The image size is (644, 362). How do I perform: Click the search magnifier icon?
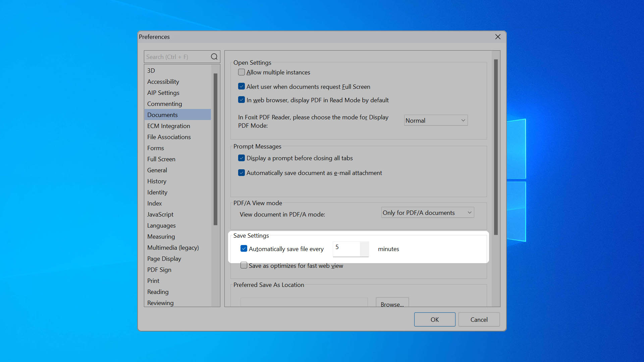point(214,57)
